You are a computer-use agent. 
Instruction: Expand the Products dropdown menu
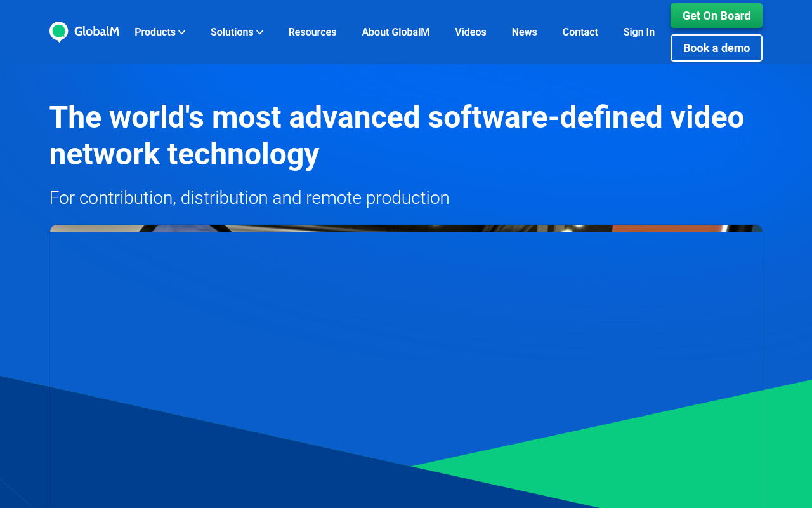[x=160, y=32]
